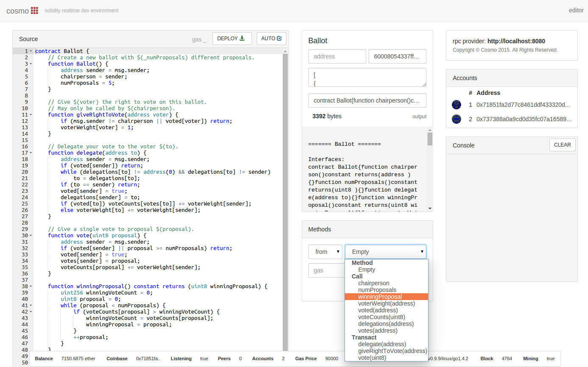Click the CLEAR button in the Console
Image resolution: width=588 pixels, height=367 pixels.
click(x=562, y=145)
